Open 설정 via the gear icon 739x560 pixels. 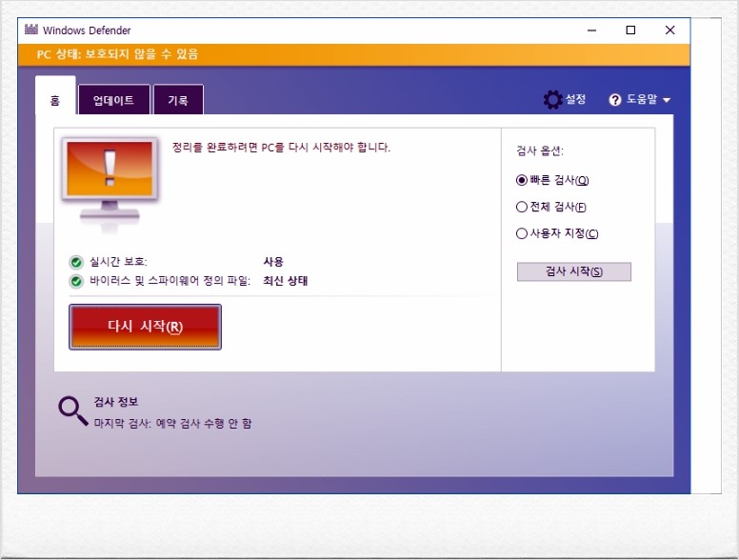pyautogui.click(x=553, y=100)
